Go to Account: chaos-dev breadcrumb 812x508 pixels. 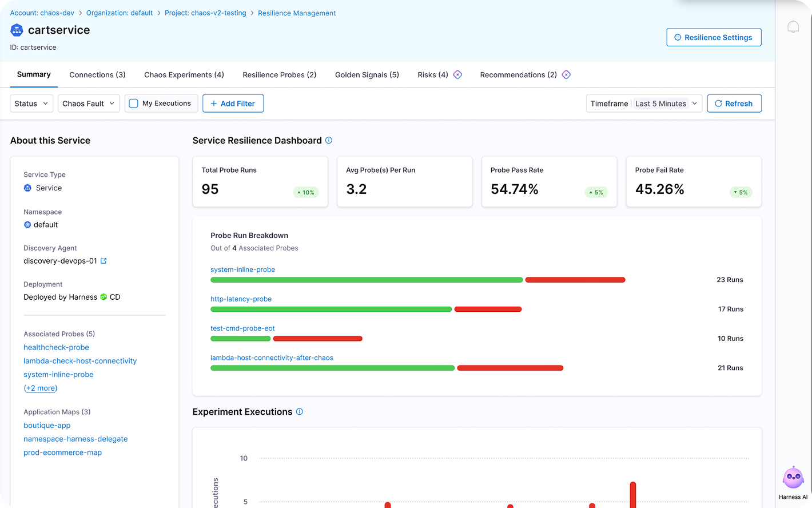pos(42,13)
